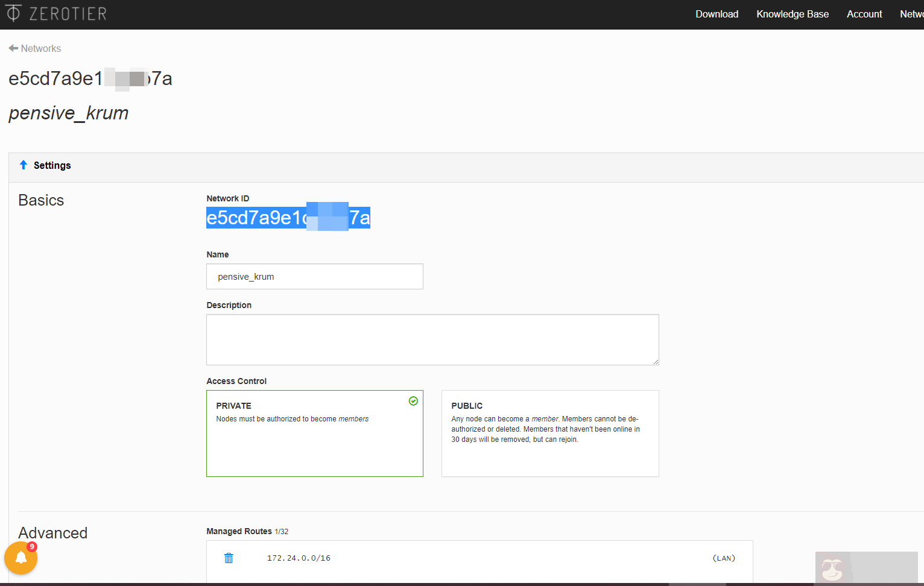Open the notification bell with 9 badge

point(21,558)
